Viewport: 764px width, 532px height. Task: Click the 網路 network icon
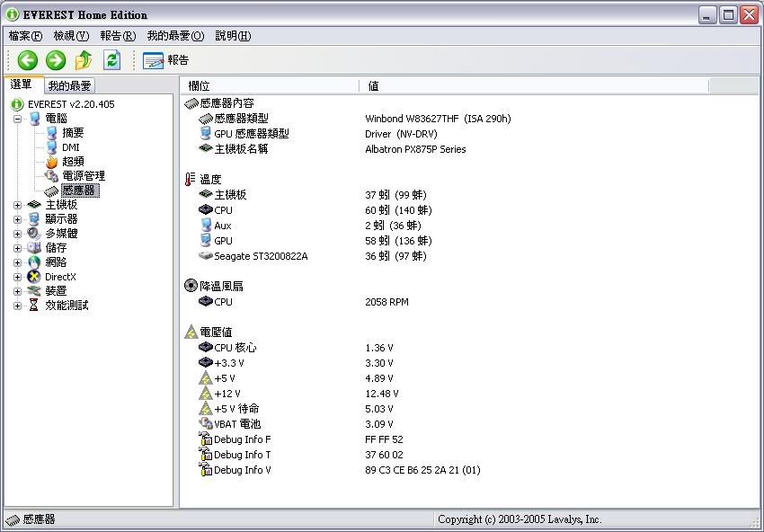click(x=33, y=262)
